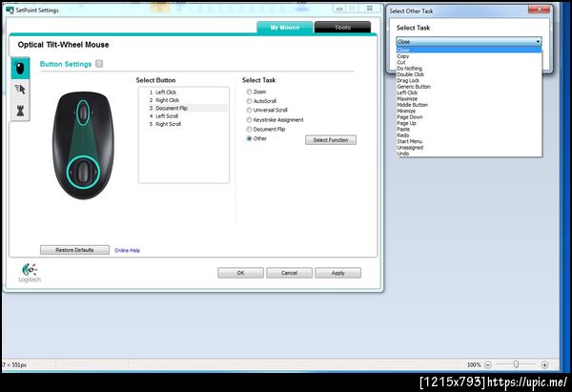Open the pointer settings sidebar icon
This screenshot has width=572, height=392.
tap(20, 89)
